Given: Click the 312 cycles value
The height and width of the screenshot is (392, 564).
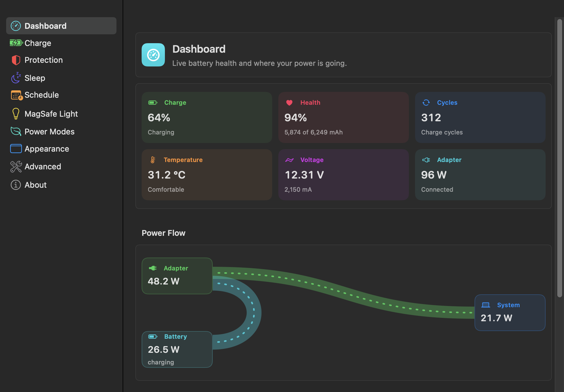Looking at the screenshot, I should click(431, 118).
